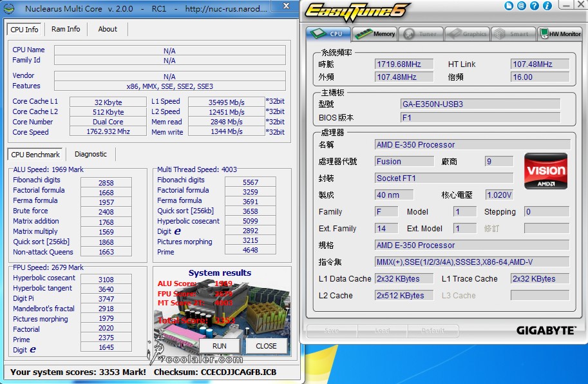Switch to the HW Monitor tab

coord(560,34)
